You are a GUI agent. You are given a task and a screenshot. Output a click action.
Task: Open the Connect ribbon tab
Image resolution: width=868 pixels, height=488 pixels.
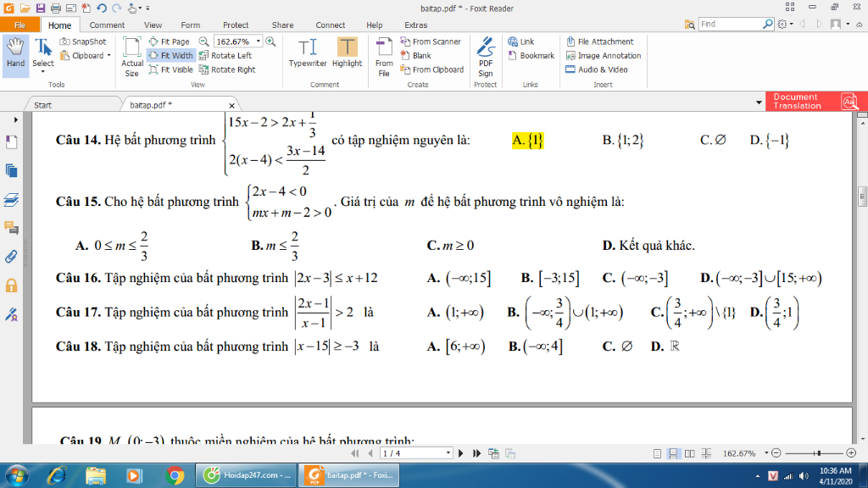(330, 25)
